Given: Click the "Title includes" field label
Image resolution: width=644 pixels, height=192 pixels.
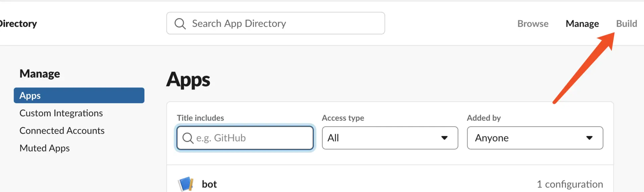Looking at the screenshot, I should pyautogui.click(x=200, y=118).
